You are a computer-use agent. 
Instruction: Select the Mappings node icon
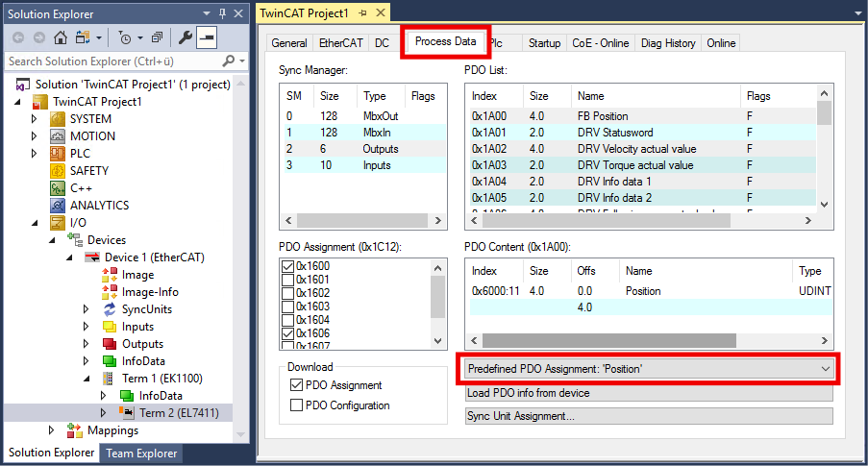click(x=75, y=430)
